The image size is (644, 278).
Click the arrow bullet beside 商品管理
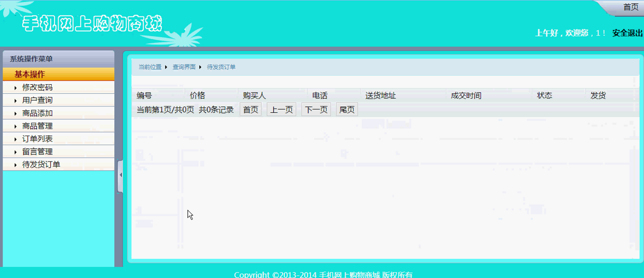pos(16,127)
